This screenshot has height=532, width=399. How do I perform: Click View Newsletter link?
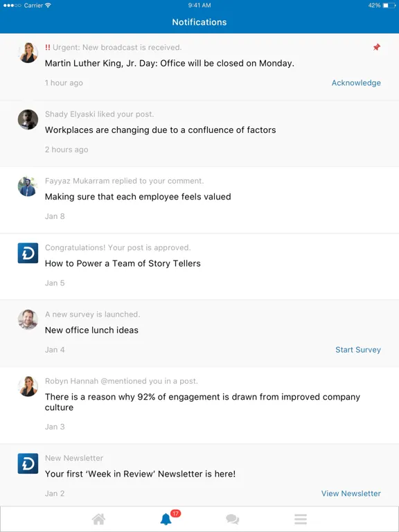(x=351, y=493)
